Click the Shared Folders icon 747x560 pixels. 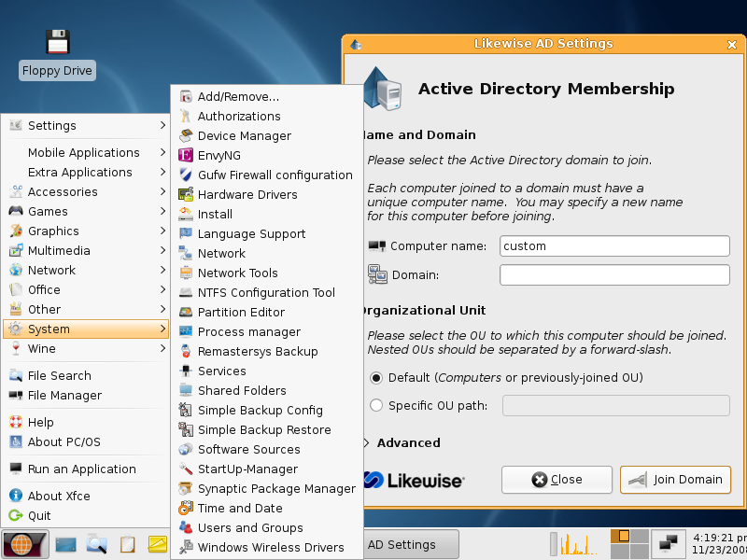[186, 390]
